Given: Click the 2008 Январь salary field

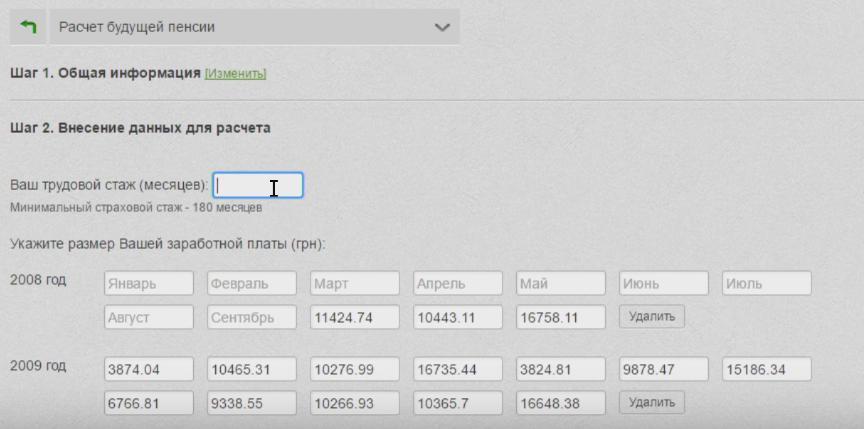Looking at the screenshot, I should click(x=149, y=283).
